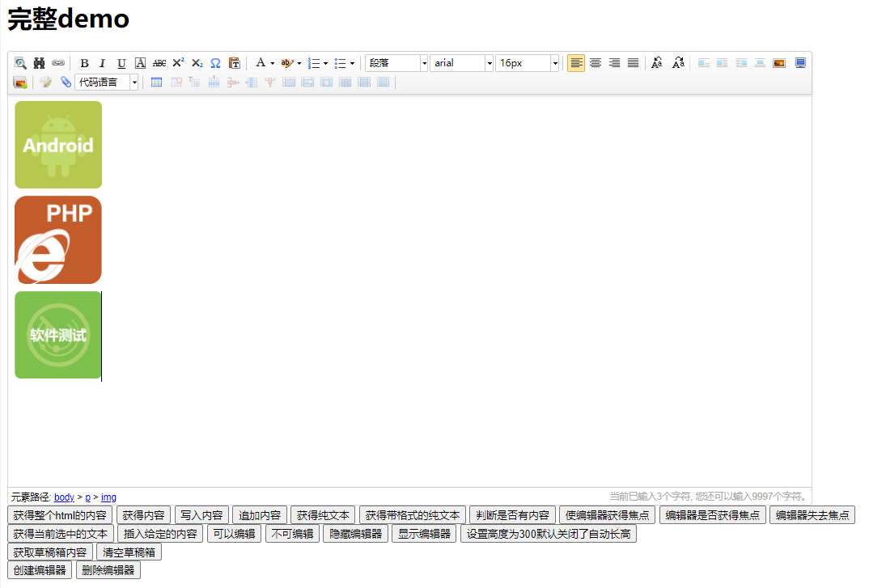
Task: Click the img link in element path
Action: point(108,497)
